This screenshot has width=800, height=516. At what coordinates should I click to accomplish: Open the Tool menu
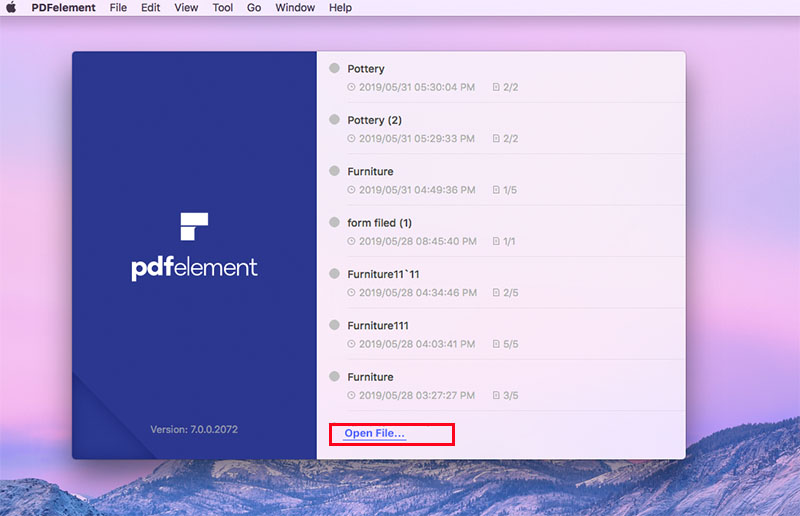tap(222, 8)
